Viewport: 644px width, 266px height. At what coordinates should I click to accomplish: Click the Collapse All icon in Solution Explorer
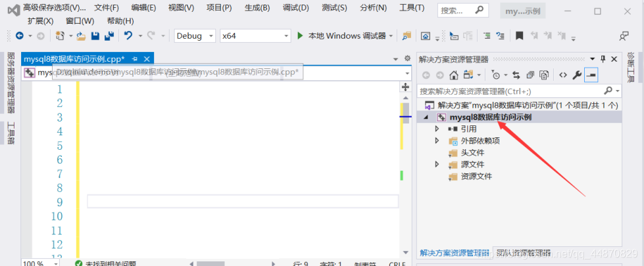[530, 75]
